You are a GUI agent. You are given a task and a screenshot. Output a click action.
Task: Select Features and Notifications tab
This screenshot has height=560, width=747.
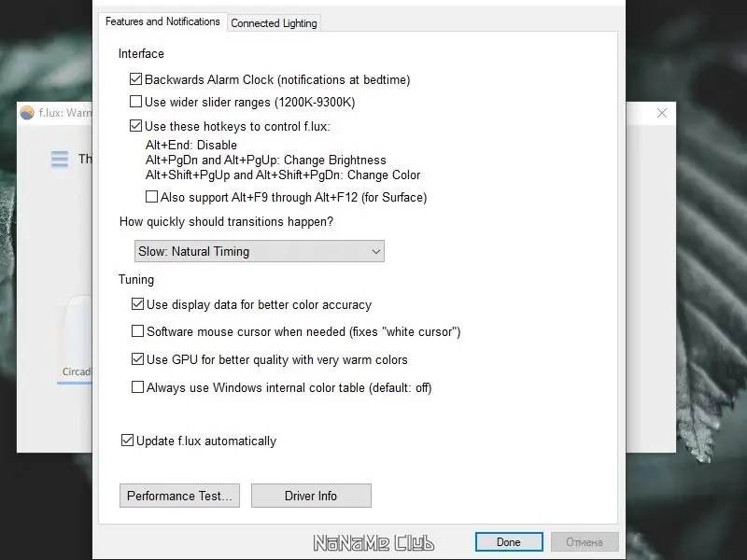click(162, 21)
